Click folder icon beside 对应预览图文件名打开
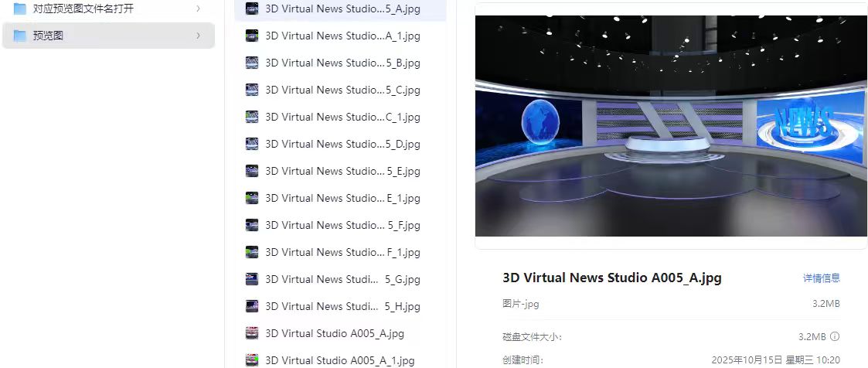 click(20, 9)
